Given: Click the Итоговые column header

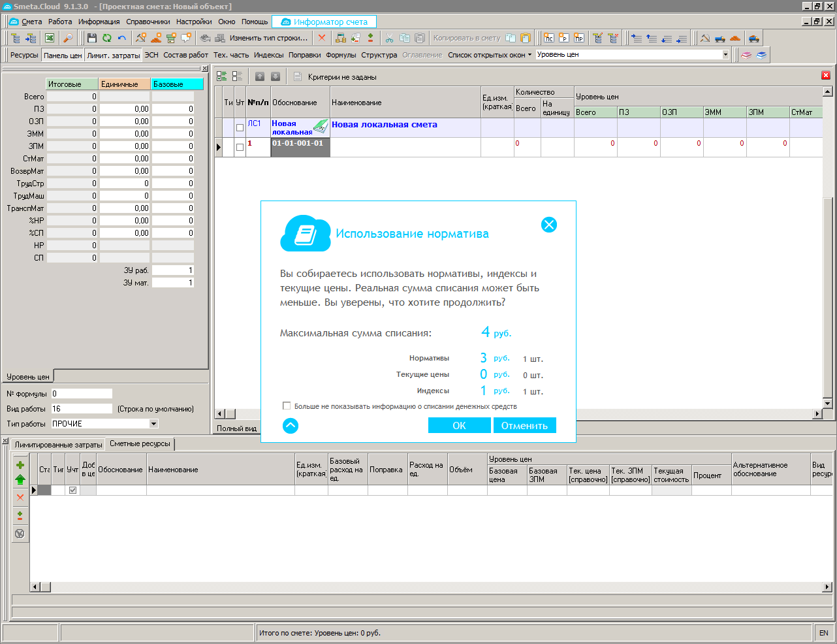Looking at the screenshot, I should (x=72, y=84).
